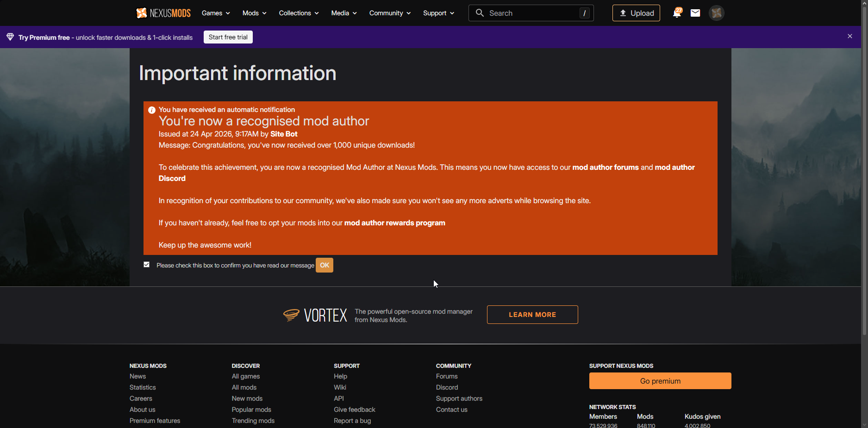The width and height of the screenshot is (868, 428).
Task: Open the mod author forums link
Action: pos(606,167)
